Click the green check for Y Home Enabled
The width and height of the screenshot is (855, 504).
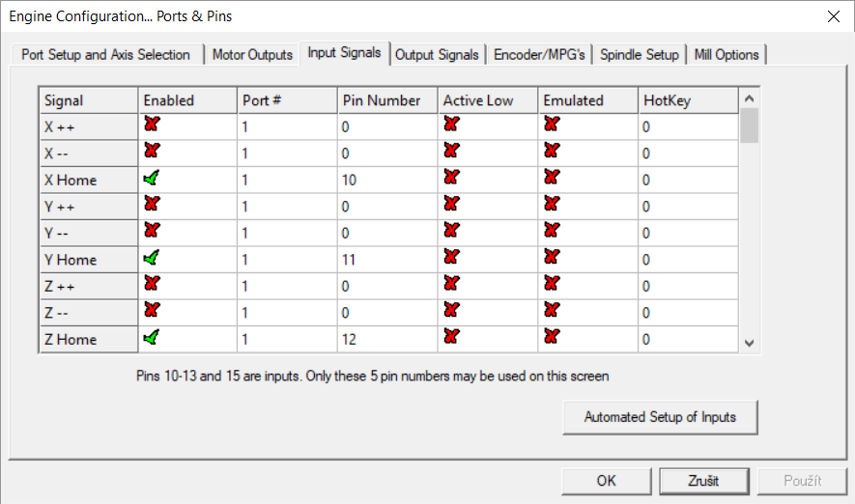click(x=151, y=258)
